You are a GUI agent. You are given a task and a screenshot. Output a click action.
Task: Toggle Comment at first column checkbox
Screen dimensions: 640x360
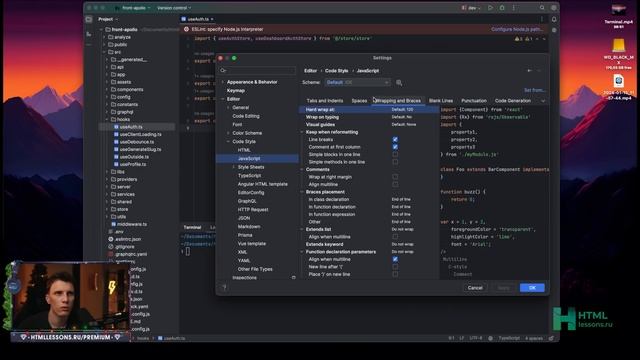click(395, 147)
